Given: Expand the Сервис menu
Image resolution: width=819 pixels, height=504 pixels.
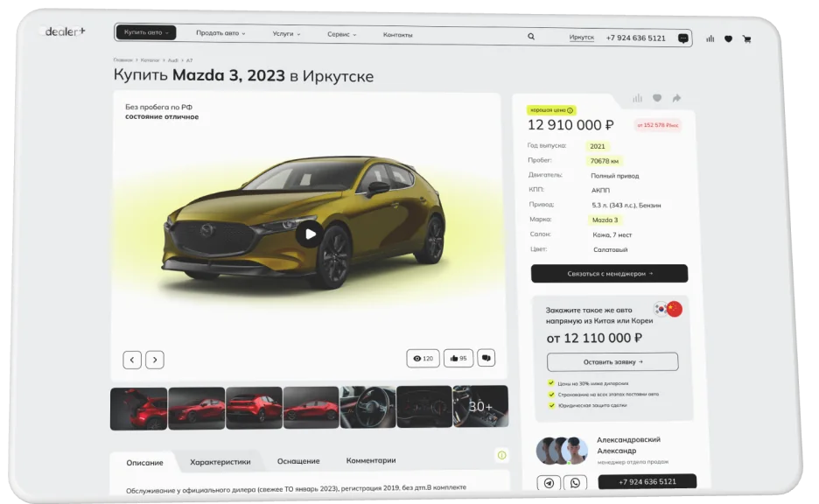Looking at the screenshot, I should pyautogui.click(x=341, y=34).
